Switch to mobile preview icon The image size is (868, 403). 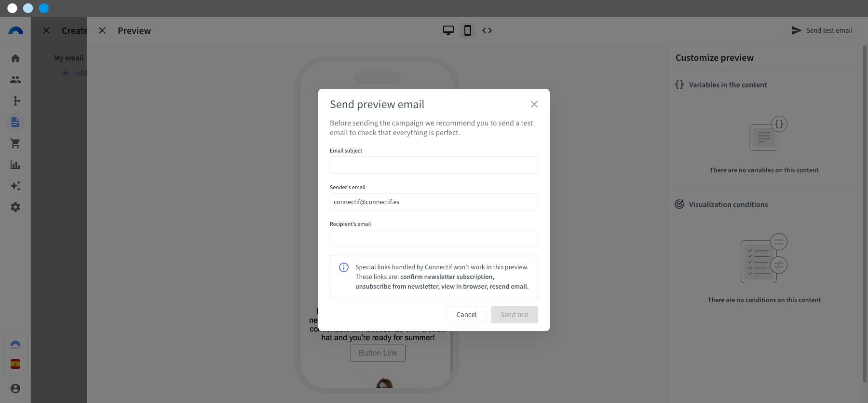[x=468, y=30]
